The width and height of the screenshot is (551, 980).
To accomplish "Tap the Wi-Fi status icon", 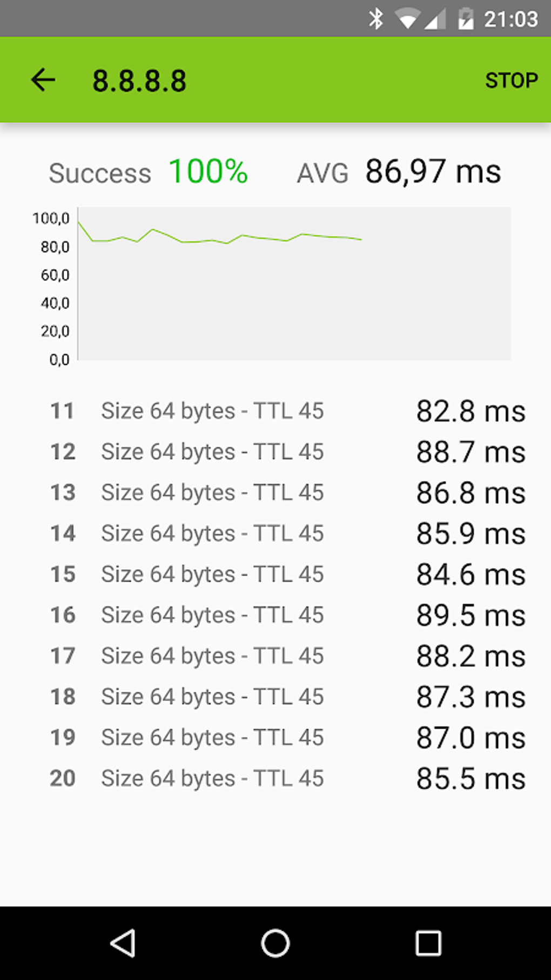I will click(407, 19).
